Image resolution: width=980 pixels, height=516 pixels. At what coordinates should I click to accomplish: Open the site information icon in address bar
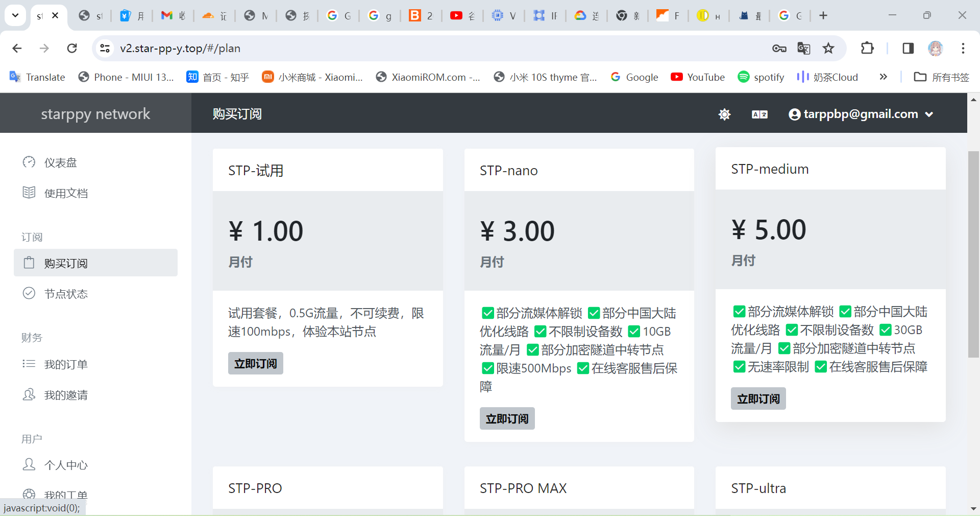(x=105, y=48)
